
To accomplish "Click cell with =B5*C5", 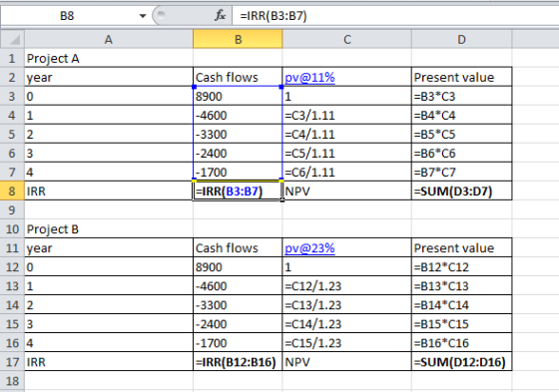I will [461, 134].
